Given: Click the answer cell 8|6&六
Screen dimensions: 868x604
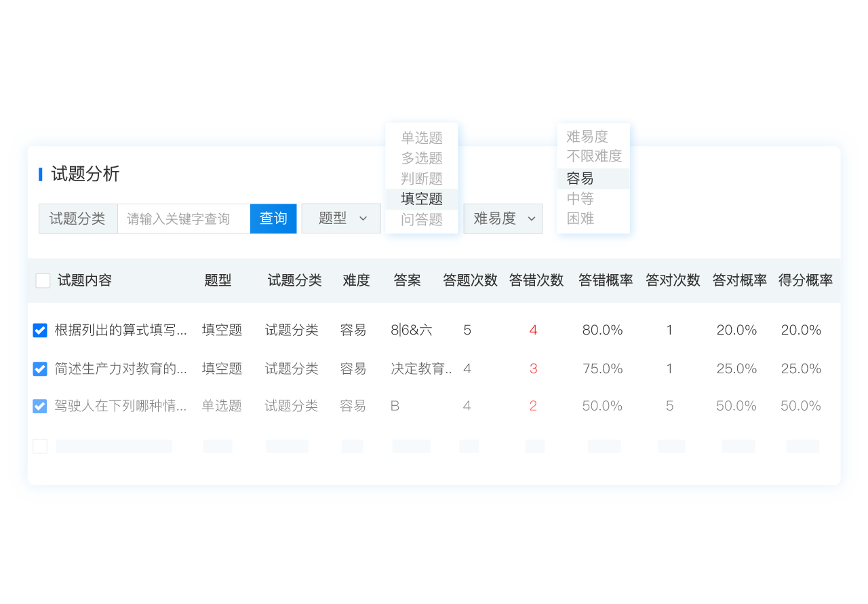Looking at the screenshot, I should [x=412, y=331].
